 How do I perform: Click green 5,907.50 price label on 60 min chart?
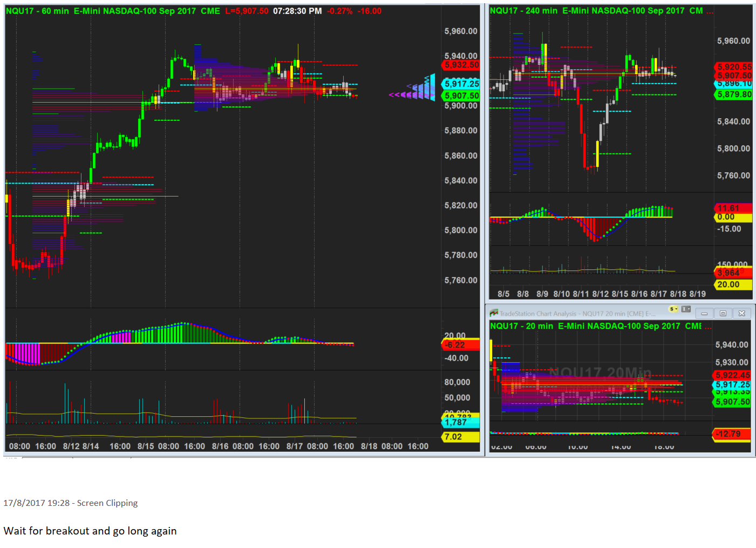tap(461, 96)
